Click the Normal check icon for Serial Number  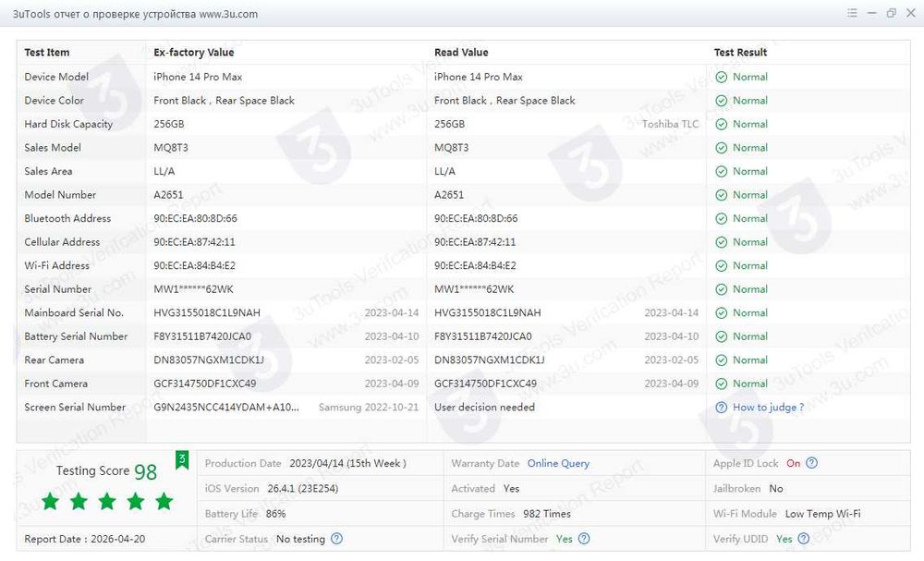tap(722, 289)
